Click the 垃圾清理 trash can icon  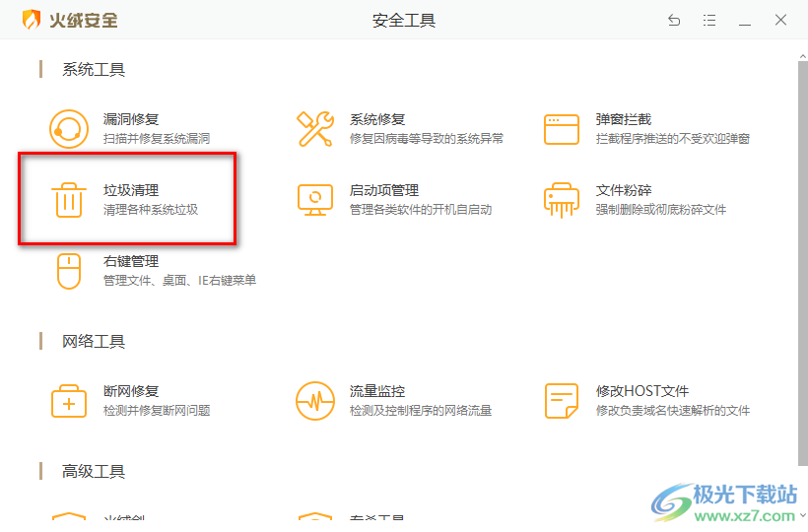69,200
